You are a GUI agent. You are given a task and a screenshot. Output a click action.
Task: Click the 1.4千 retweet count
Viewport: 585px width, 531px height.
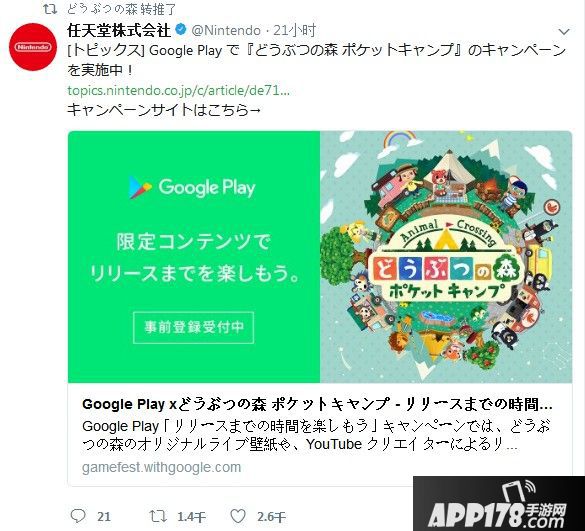click(x=191, y=517)
